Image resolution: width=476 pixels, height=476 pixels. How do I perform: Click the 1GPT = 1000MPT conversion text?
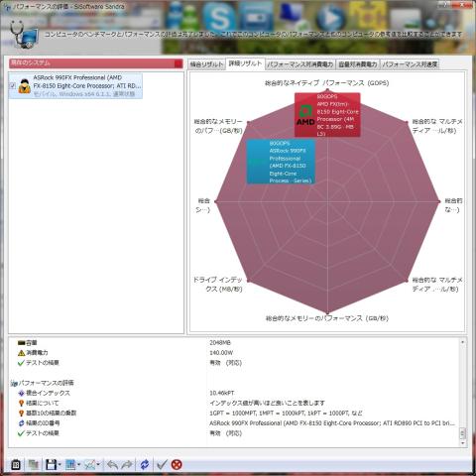[x=286, y=414]
